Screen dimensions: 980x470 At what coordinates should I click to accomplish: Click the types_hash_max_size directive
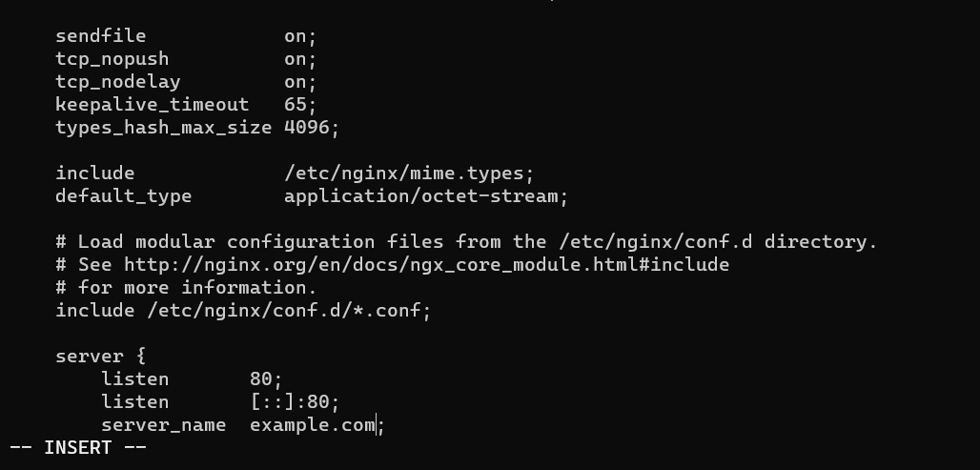[x=163, y=128]
